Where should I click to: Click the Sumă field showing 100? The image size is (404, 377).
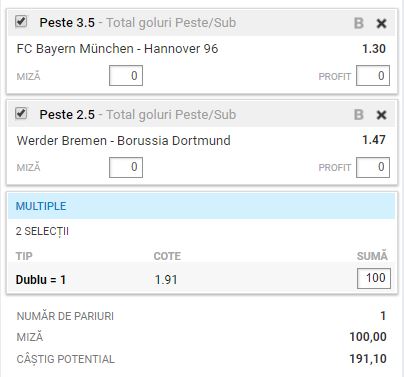pos(374,278)
